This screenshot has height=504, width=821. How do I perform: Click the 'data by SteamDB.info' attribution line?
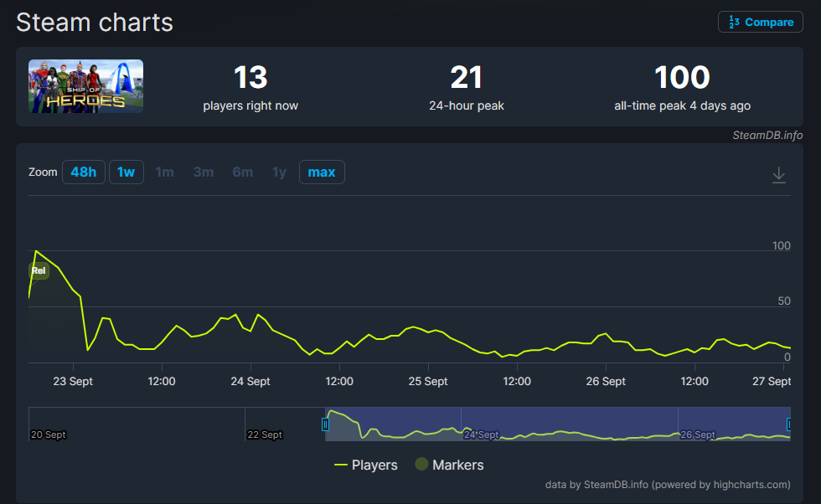coord(668,485)
